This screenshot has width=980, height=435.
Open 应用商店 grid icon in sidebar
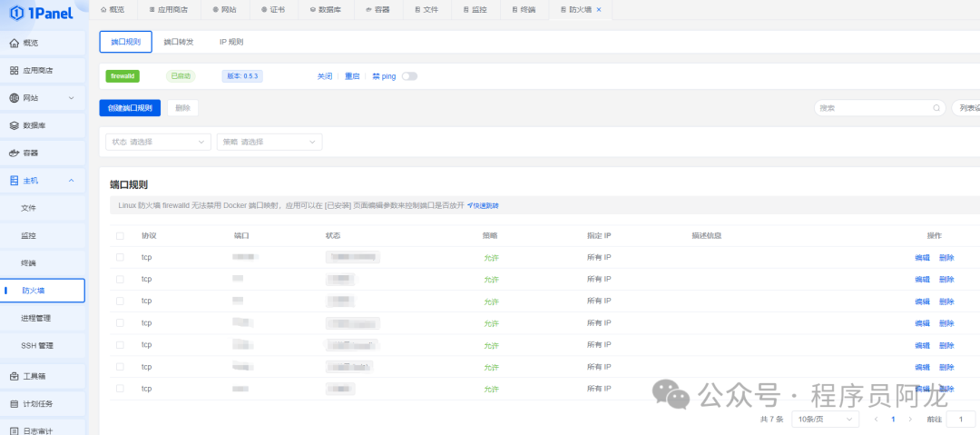click(15, 70)
